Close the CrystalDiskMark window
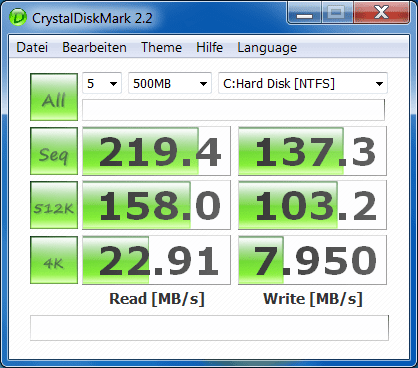The image size is (418, 368). click(x=381, y=13)
